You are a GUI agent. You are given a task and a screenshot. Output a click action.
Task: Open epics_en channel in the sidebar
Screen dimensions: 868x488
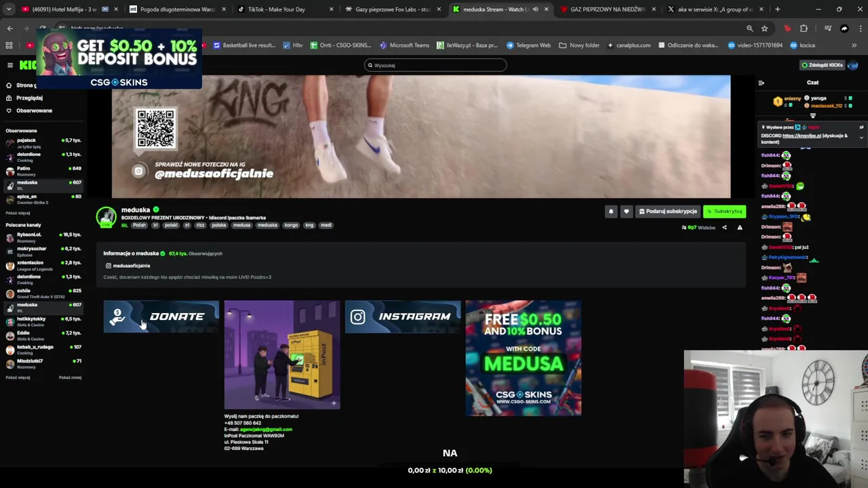tap(43, 199)
